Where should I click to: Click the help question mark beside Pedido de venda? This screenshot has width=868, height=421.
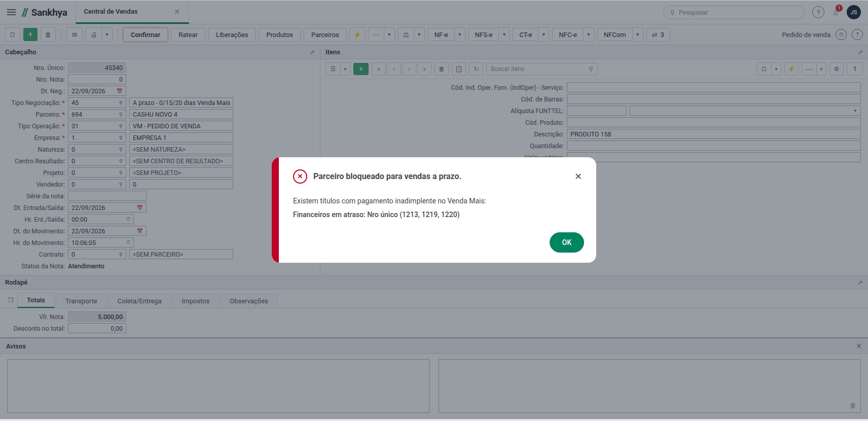pyautogui.click(x=857, y=34)
